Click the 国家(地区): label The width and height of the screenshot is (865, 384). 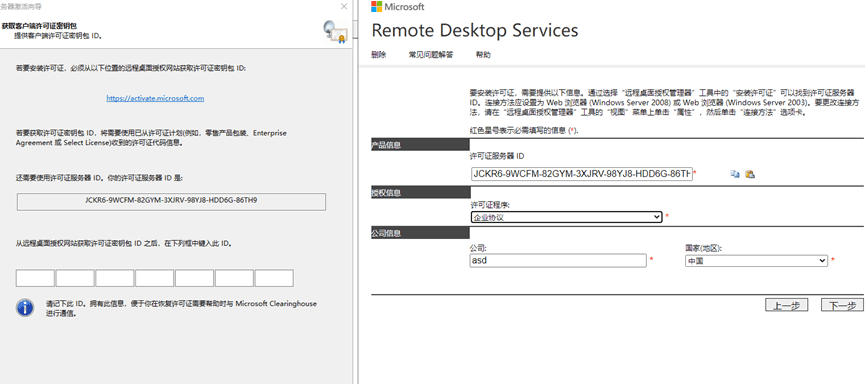(x=703, y=248)
